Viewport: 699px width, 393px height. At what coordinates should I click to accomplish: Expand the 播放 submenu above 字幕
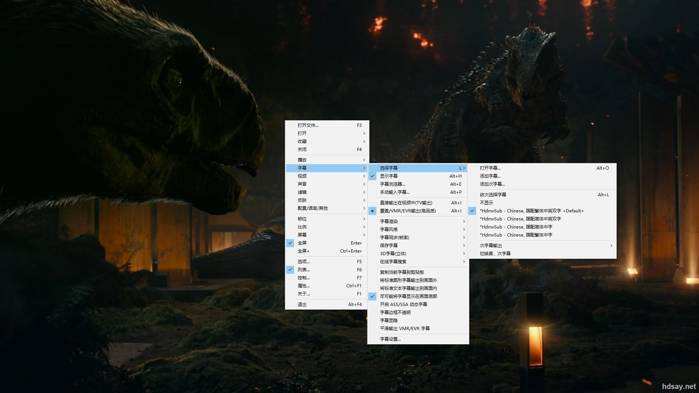[327, 160]
